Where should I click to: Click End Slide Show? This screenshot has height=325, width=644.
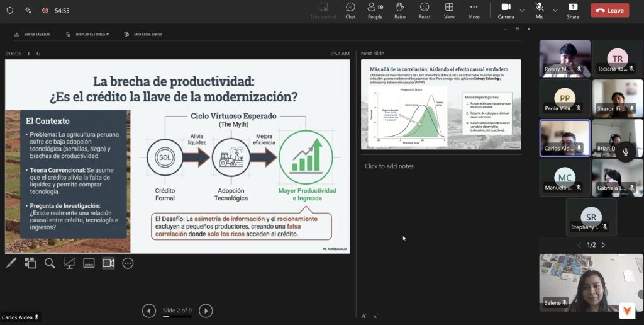click(143, 34)
